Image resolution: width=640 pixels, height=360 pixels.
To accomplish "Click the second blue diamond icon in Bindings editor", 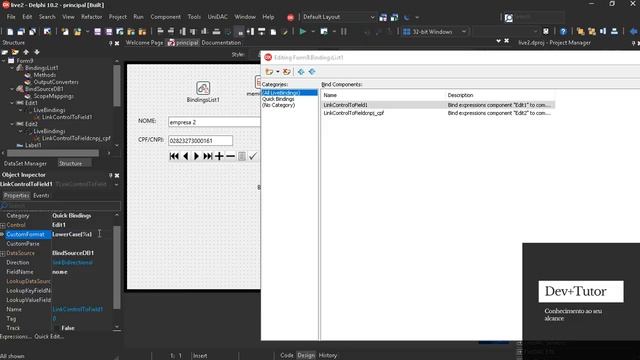I will click(312, 72).
